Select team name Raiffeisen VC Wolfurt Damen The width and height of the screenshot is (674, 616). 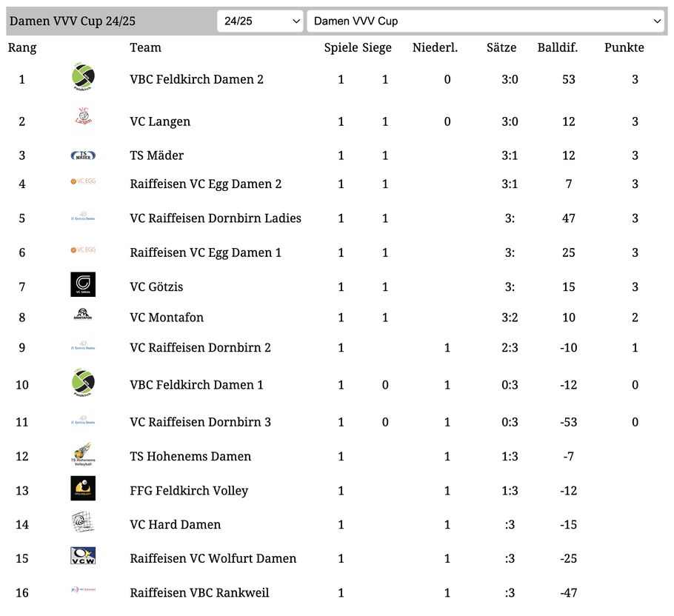213,558
